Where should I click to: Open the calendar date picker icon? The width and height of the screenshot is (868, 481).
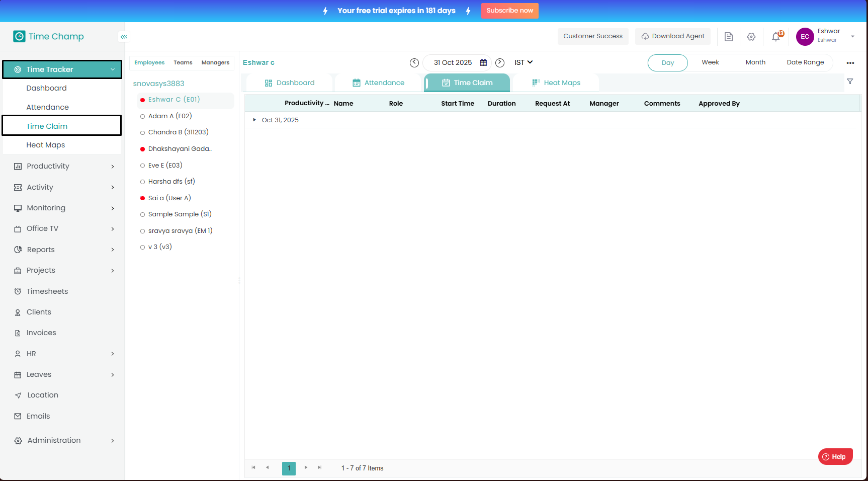click(x=483, y=63)
